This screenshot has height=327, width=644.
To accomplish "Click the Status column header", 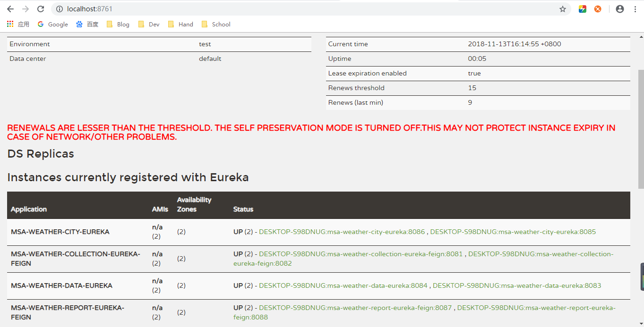I will [x=243, y=209].
